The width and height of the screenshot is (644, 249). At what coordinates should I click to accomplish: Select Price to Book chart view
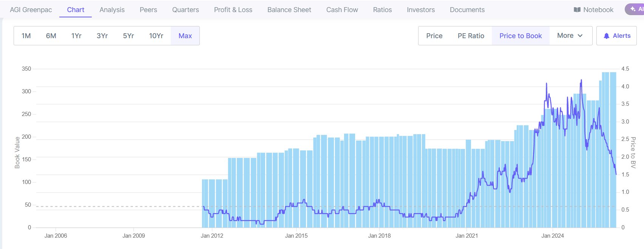point(520,36)
